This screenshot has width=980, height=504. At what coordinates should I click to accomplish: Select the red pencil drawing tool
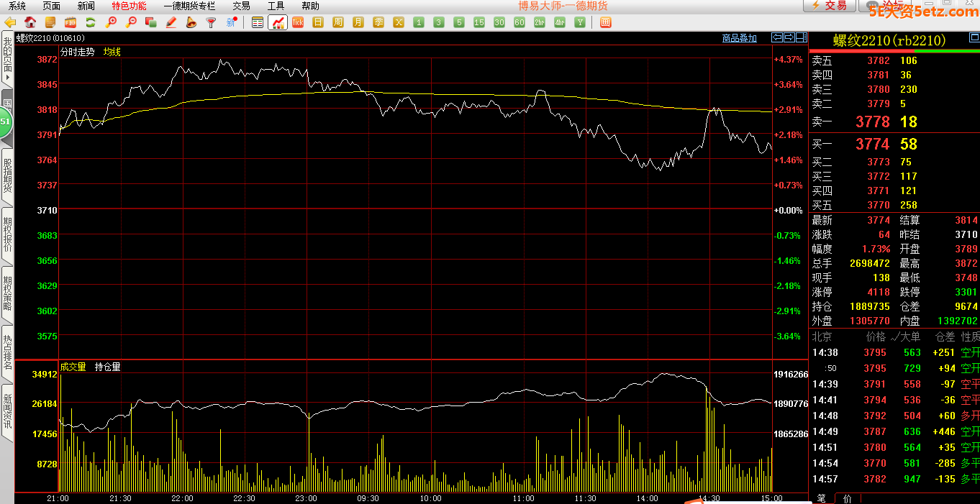tap(171, 22)
